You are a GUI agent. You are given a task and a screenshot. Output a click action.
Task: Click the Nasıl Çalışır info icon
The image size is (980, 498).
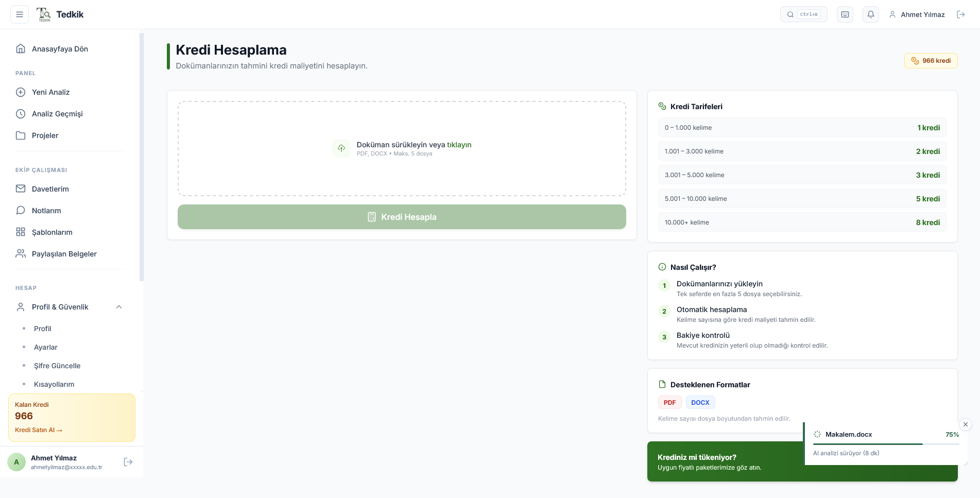pos(662,267)
